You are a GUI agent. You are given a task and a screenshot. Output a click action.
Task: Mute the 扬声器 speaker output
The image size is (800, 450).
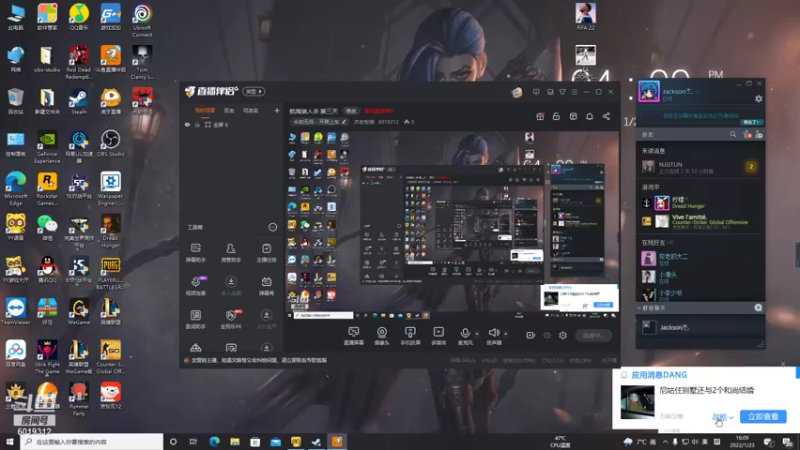click(x=493, y=336)
